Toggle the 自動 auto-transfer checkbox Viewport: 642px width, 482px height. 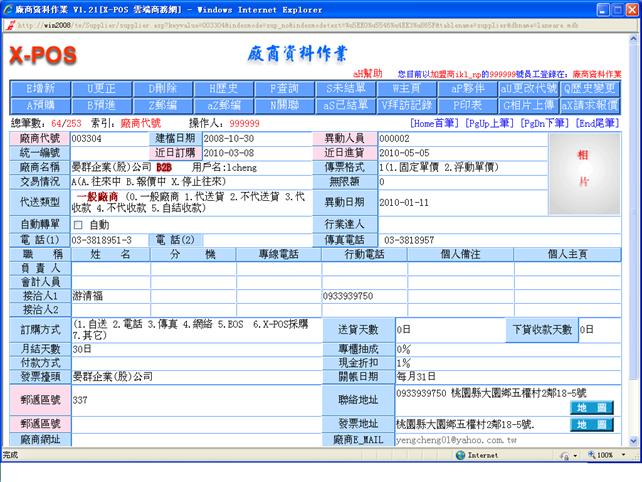[x=79, y=224]
